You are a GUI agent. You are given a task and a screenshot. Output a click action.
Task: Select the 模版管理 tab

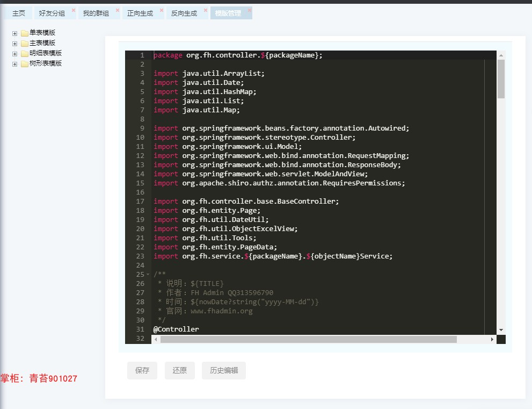point(228,13)
